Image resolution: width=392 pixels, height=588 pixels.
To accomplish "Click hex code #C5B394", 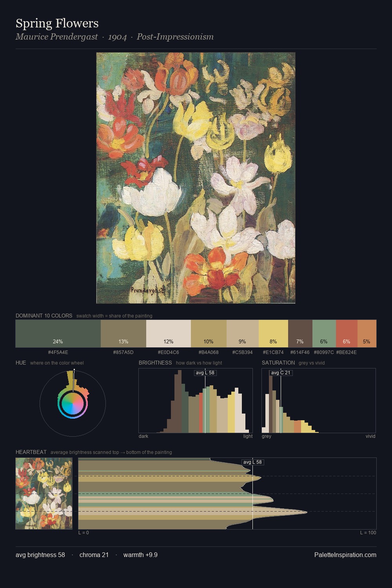I will pos(243,352).
